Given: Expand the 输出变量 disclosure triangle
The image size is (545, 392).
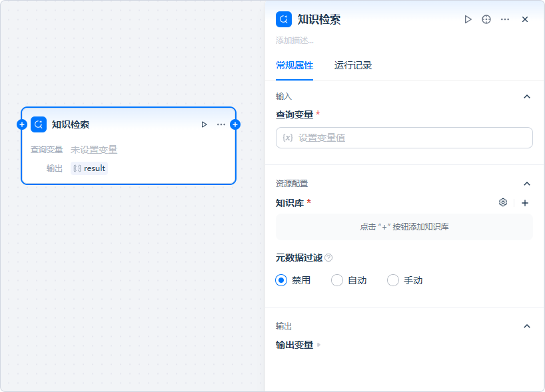Looking at the screenshot, I should tap(319, 345).
